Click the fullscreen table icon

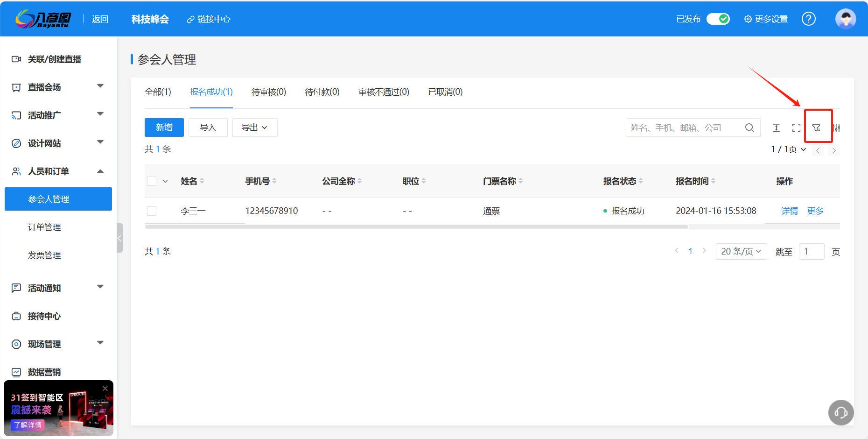tap(796, 127)
